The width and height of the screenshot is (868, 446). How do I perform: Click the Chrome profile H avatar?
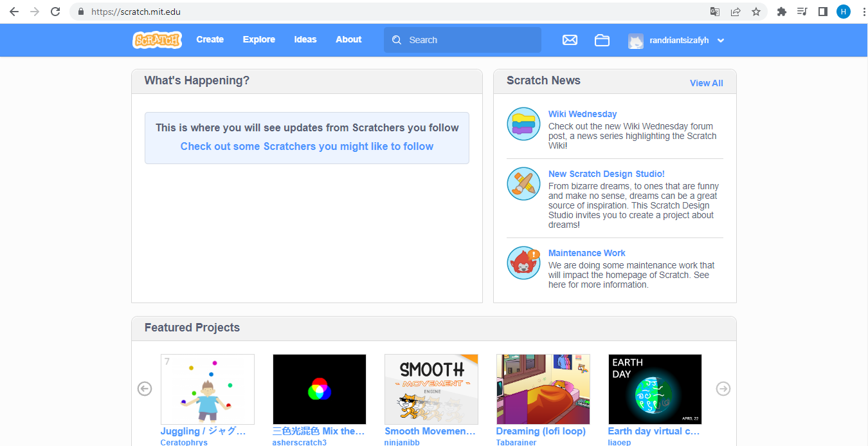(844, 12)
